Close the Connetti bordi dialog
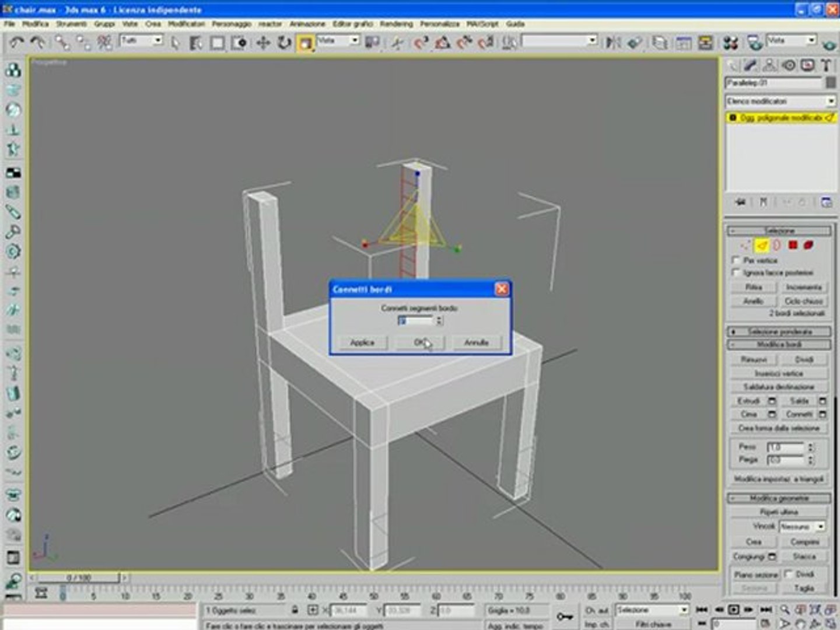The height and width of the screenshot is (630, 840). [501, 289]
